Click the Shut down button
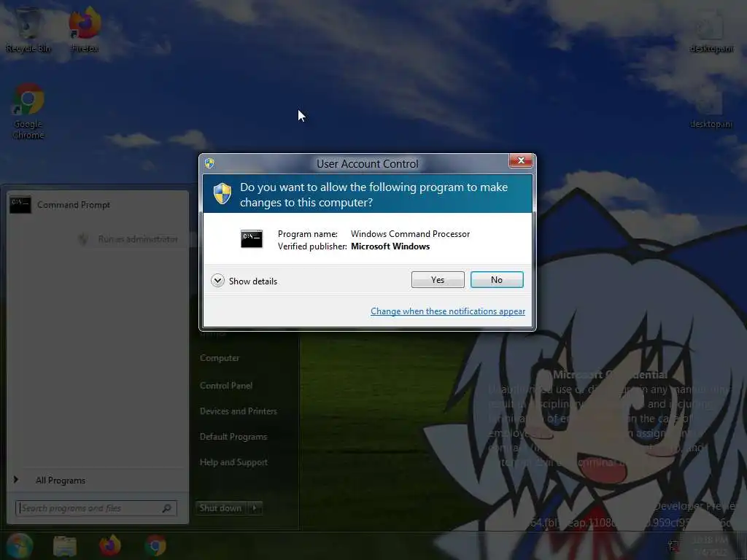Image resolution: width=747 pixels, height=560 pixels. pyautogui.click(x=220, y=508)
